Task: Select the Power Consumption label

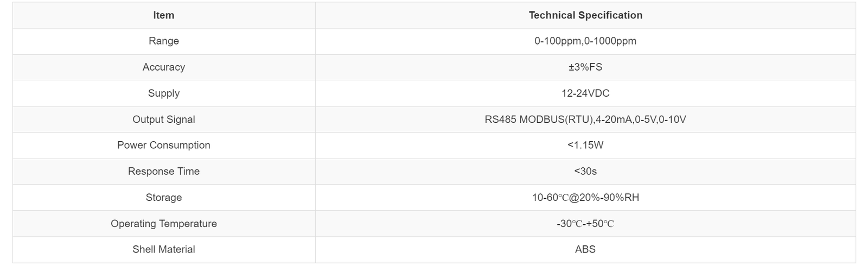Action: [x=163, y=145]
